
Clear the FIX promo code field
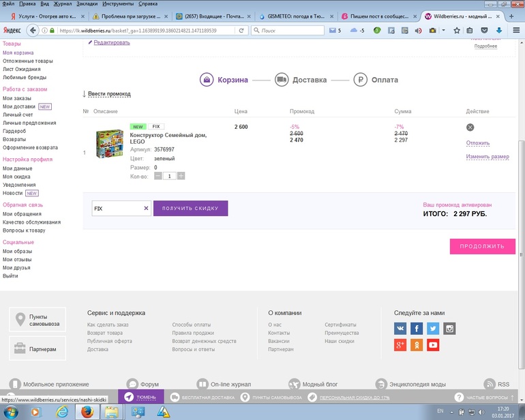[x=146, y=208]
